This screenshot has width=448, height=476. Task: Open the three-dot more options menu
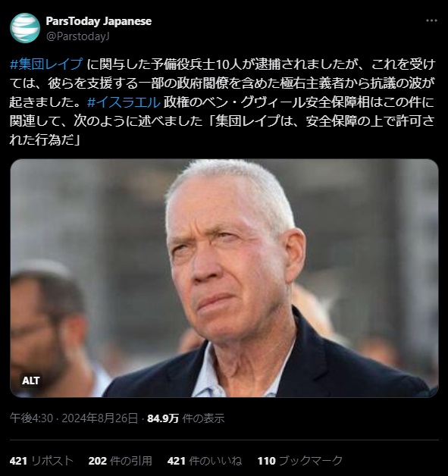click(431, 20)
